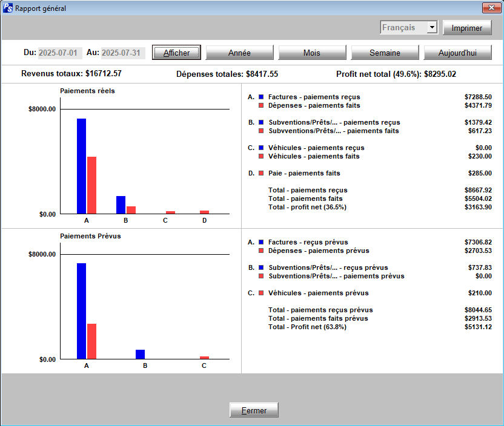The height and width of the screenshot is (426, 504).
Task: Click the Imprimer button
Action: point(466,28)
